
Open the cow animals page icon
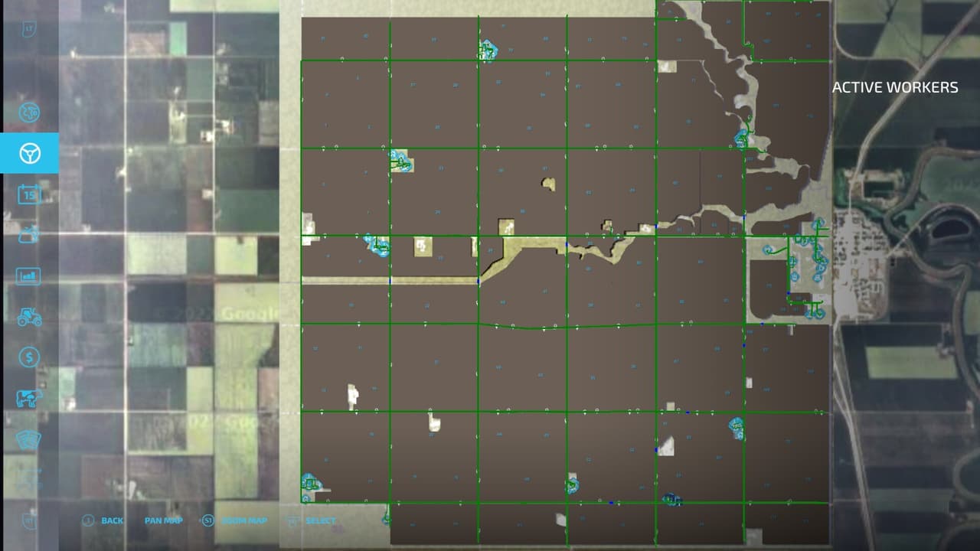click(x=29, y=398)
